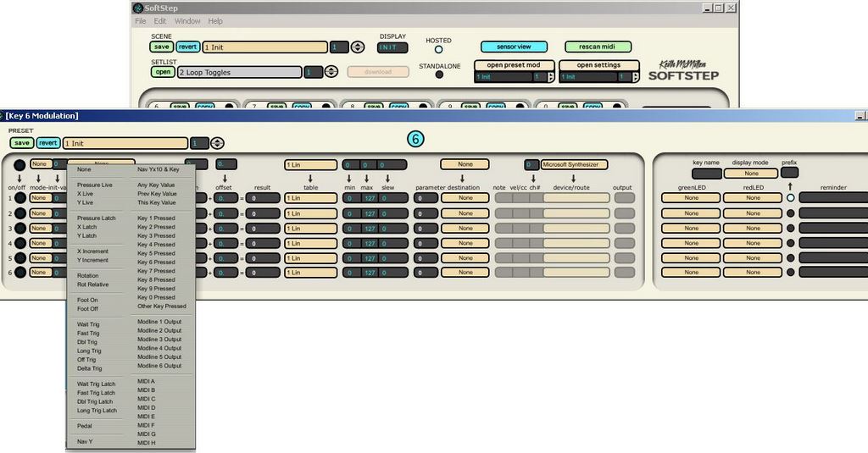Open modline 1 greenLED dropdown

pos(691,198)
